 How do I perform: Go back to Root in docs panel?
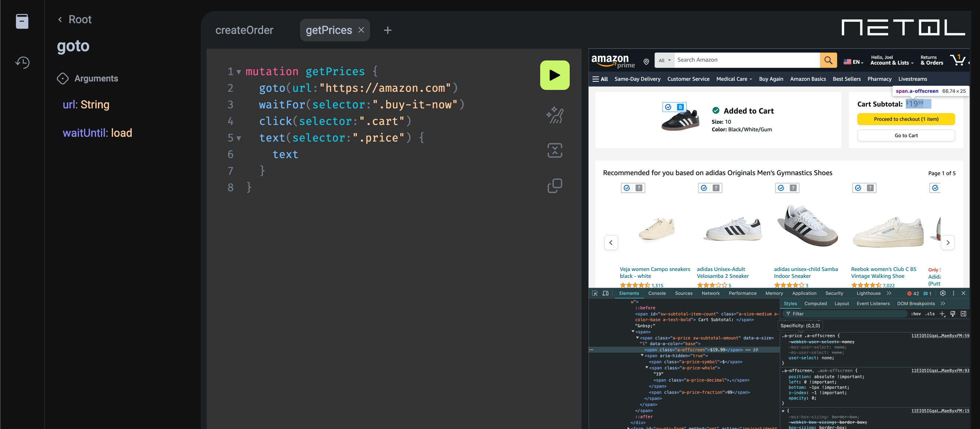click(75, 20)
